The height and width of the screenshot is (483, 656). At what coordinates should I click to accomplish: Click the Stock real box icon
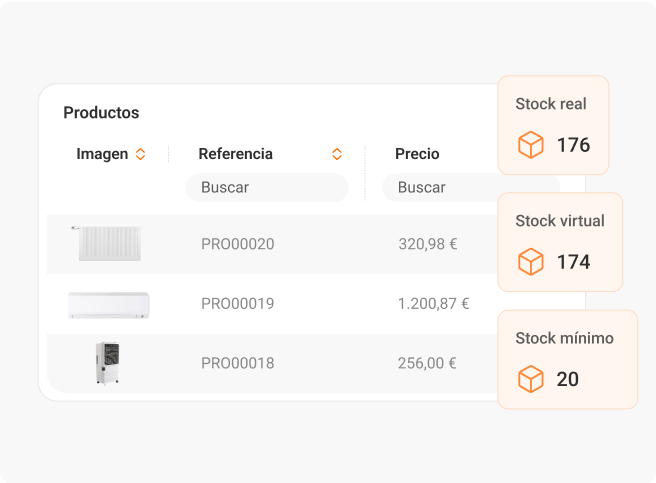tap(530, 145)
